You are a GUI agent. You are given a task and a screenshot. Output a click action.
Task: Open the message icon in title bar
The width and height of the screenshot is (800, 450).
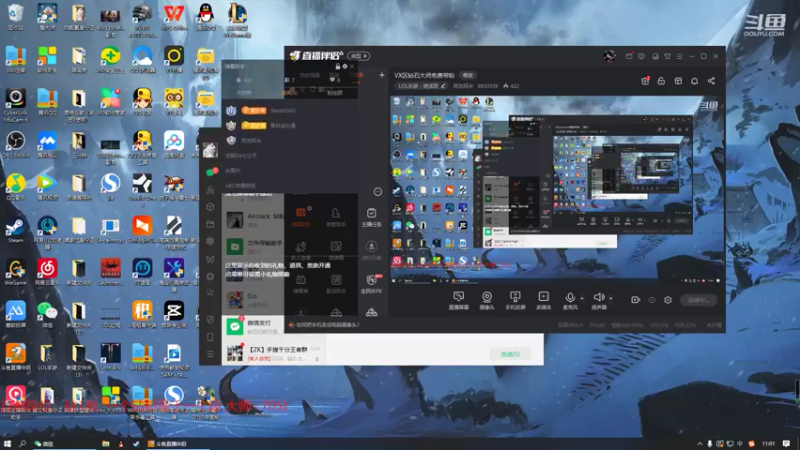coord(641,56)
